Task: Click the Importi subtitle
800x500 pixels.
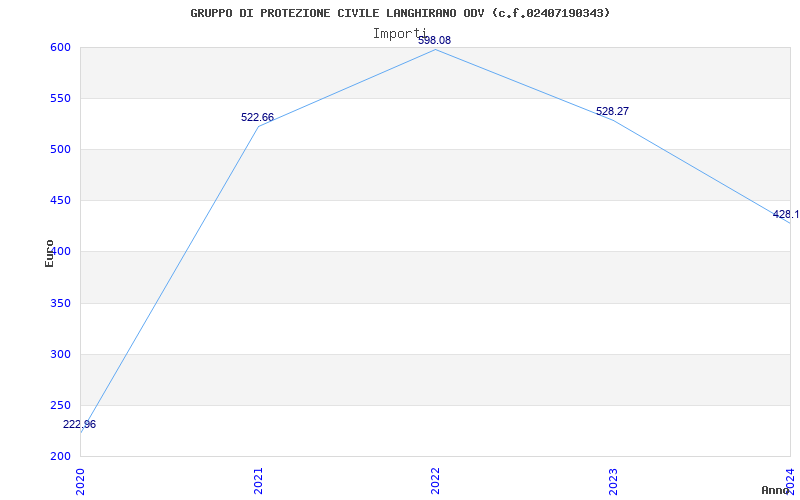Action: tap(399, 34)
